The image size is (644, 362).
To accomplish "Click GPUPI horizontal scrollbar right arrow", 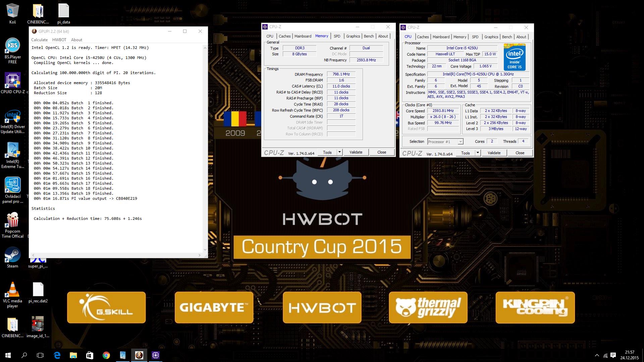I will 200,255.
